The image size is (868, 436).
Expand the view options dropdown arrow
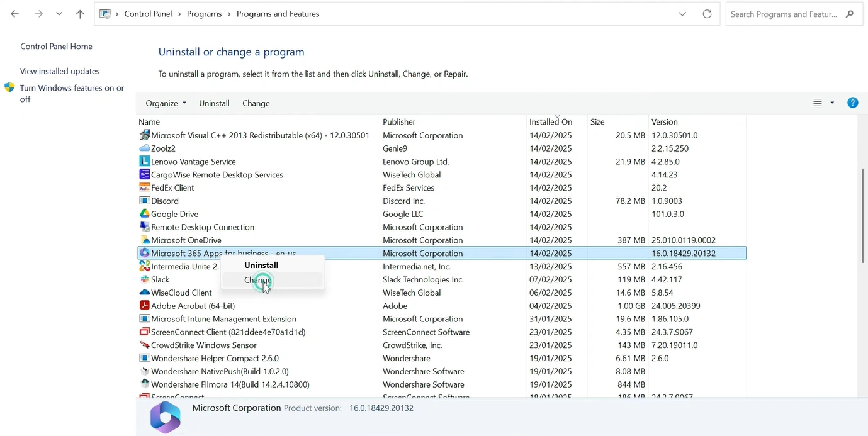point(832,103)
